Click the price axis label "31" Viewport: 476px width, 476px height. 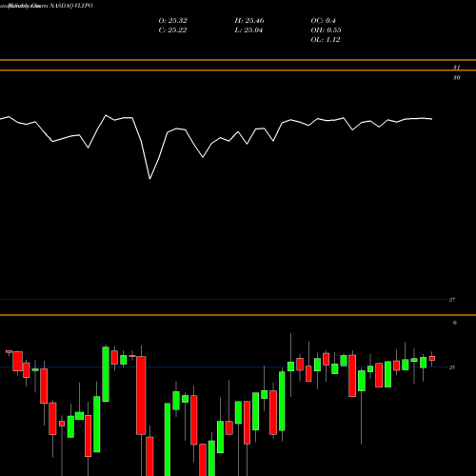[x=456, y=68]
